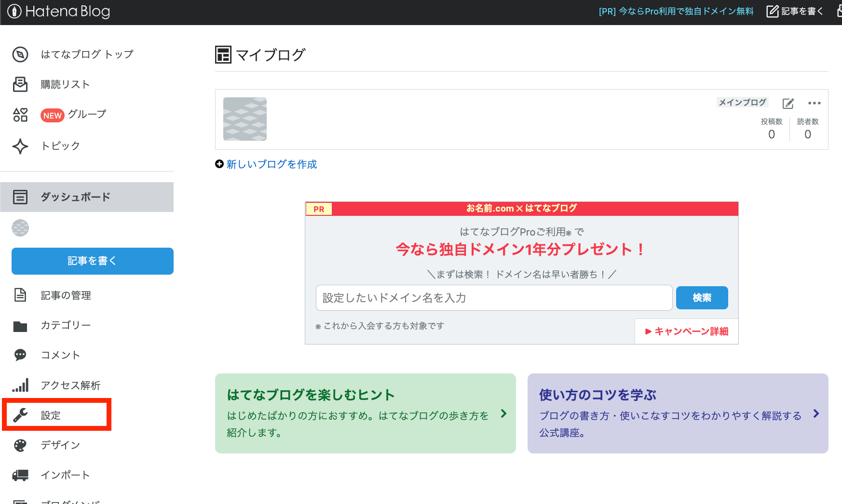
Task: Click the インポート truck icon
Action: (x=20, y=475)
